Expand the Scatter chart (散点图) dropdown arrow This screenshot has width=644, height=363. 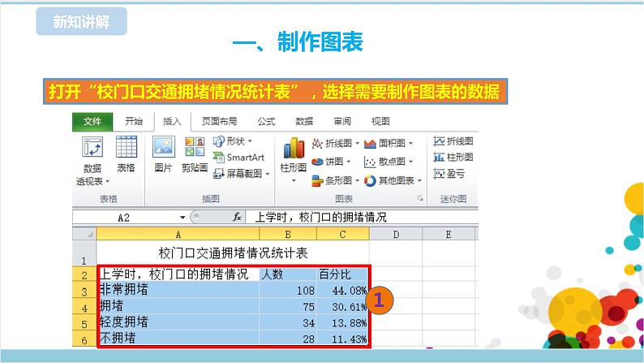click(x=410, y=162)
